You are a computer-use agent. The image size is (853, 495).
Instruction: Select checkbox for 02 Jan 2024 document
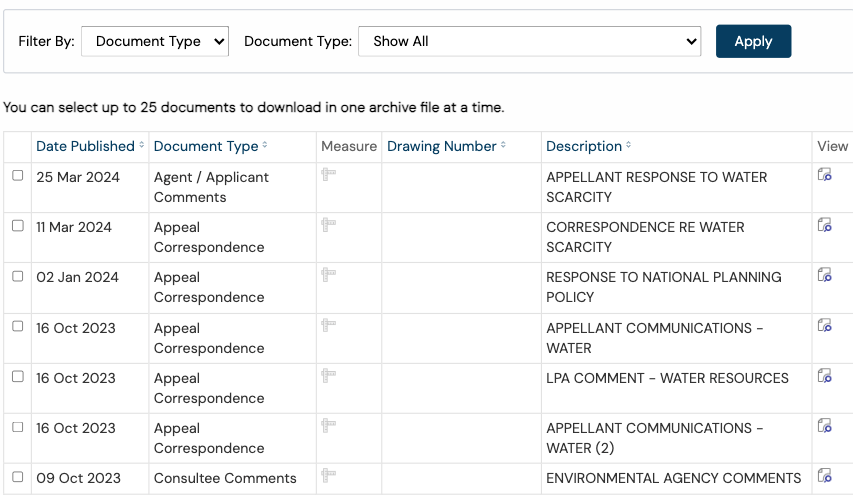17,276
